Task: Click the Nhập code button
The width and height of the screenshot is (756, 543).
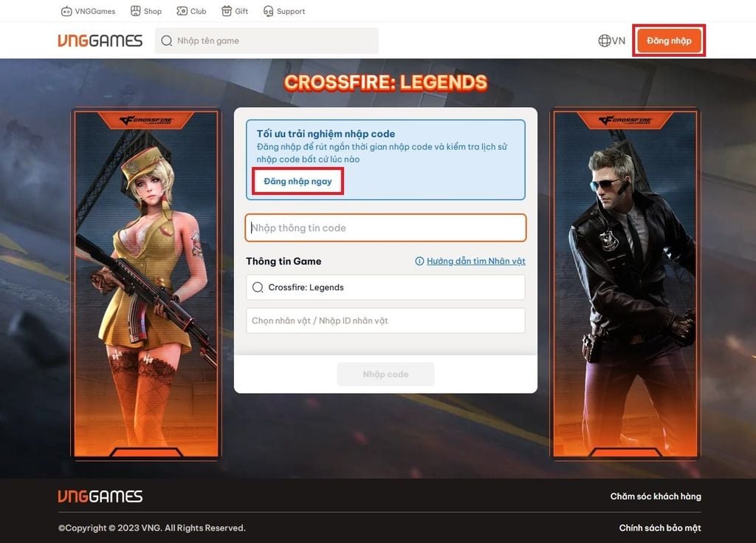Action: click(385, 374)
